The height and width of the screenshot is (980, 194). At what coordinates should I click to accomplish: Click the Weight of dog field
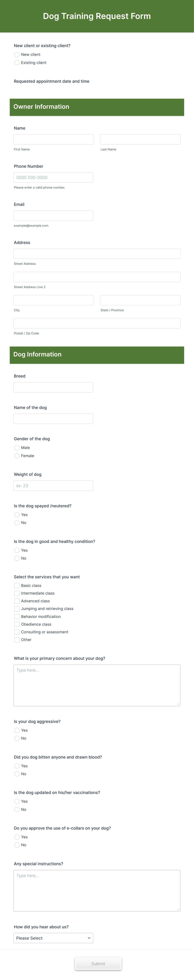coord(53,485)
